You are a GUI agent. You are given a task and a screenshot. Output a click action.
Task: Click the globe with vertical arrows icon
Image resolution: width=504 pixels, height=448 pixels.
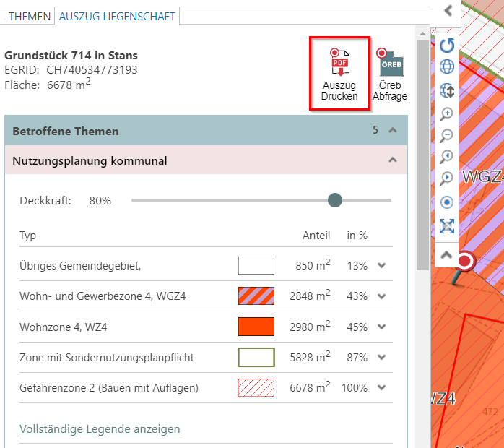click(x=447, y=90)
